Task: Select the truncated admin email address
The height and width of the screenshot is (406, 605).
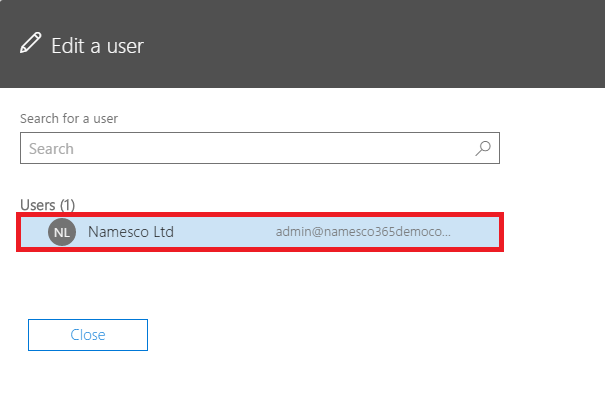Action: (363, 232)
